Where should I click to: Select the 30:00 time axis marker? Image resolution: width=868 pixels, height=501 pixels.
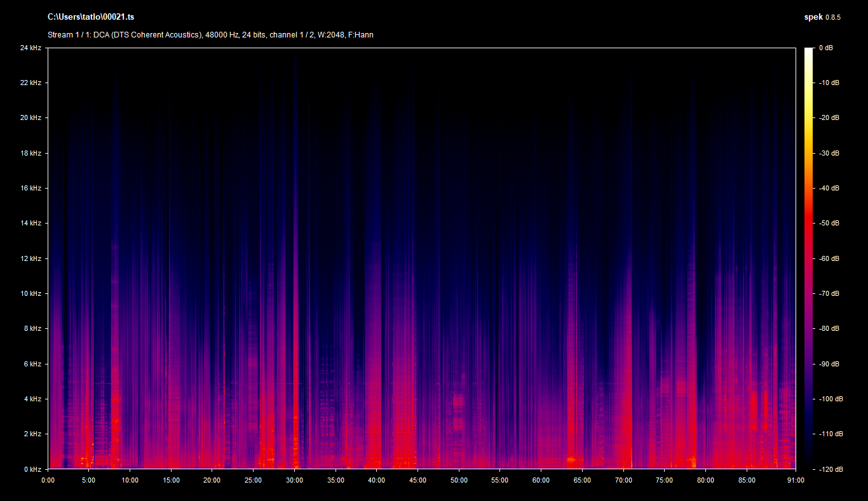[294, 481]
